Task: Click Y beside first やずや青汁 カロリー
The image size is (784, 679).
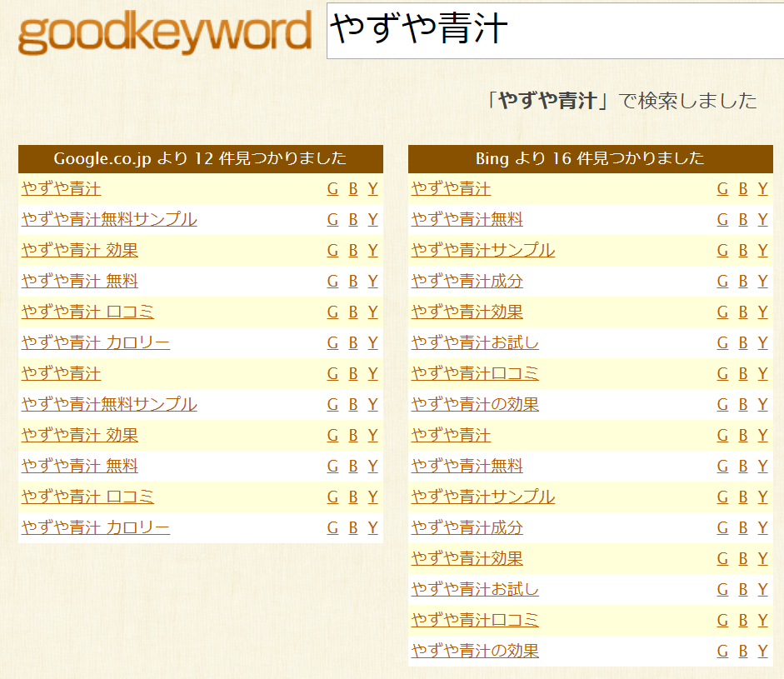Action: [x=373, y=342]
